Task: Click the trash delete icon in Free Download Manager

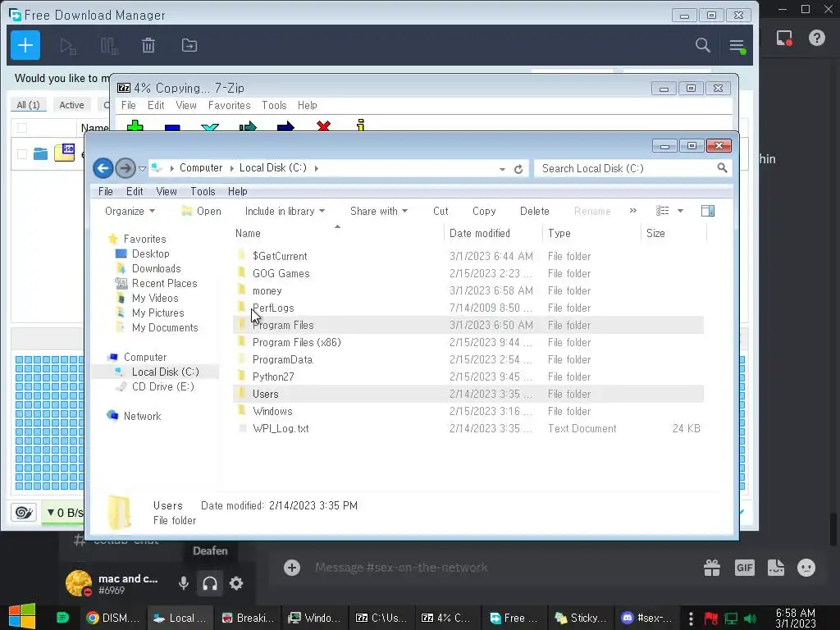Action: pyautogui.click(x=148, y=46)
